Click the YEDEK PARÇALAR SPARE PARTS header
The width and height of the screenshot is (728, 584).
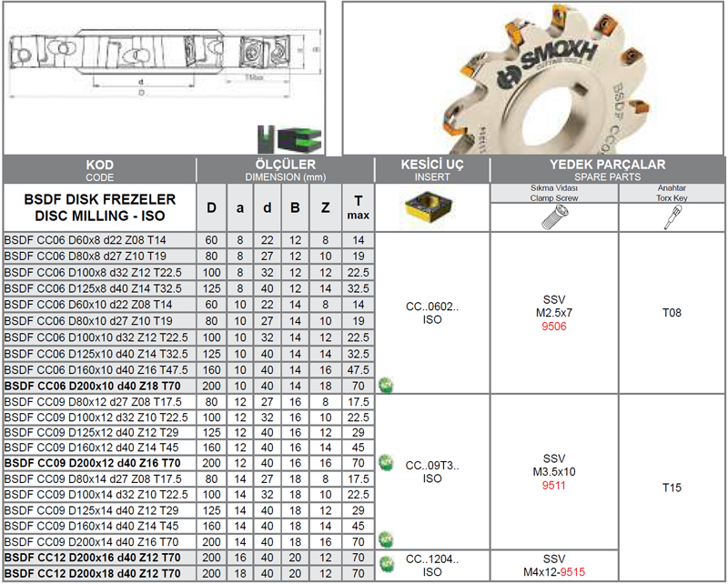[x=607, y=170]
